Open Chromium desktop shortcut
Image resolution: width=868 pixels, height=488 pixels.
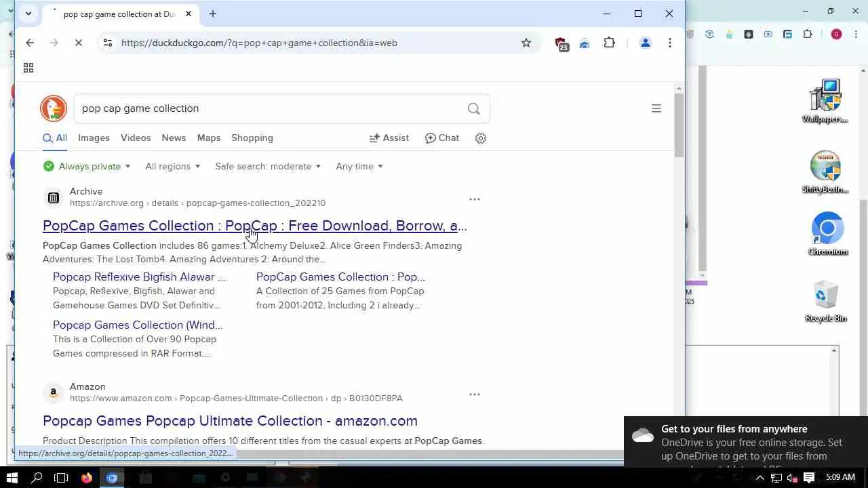click(827, 234)
